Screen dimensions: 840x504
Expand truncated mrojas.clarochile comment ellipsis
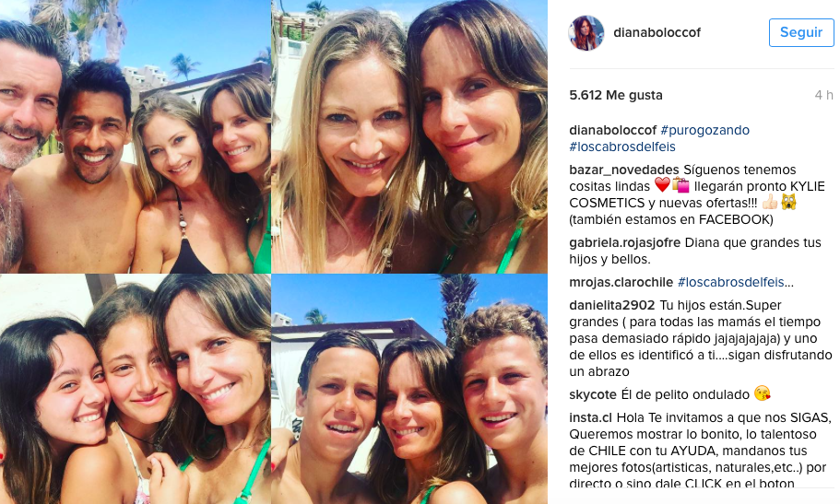(x=789, y=282)
